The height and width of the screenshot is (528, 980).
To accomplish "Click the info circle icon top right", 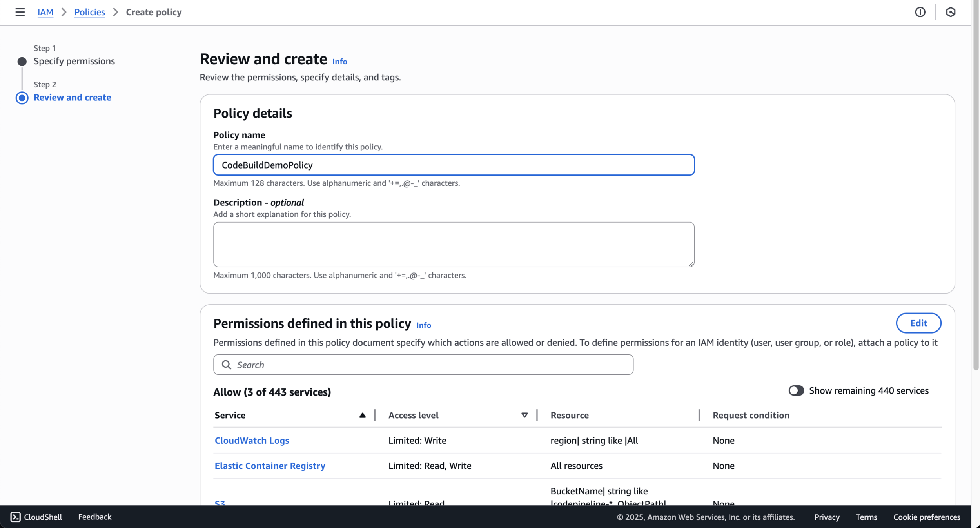I will pyautogui.click(x=920, y=12).
